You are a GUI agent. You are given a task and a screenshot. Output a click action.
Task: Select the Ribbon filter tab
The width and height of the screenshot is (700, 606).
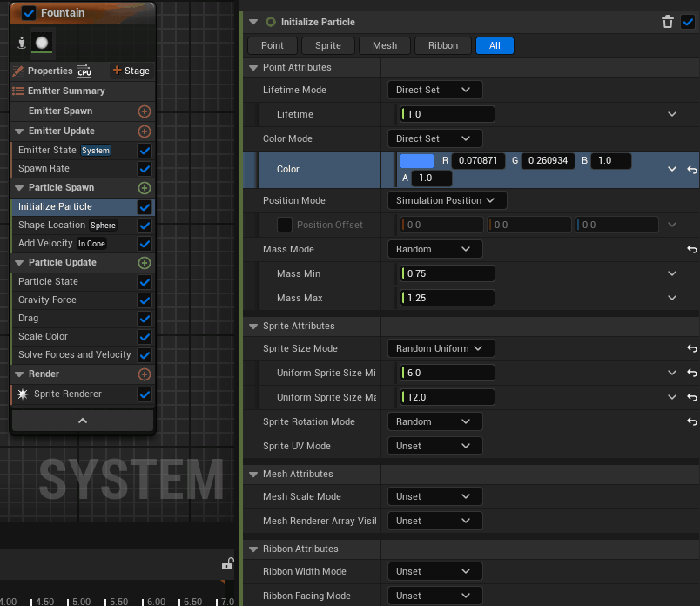(x=442, y=45)
